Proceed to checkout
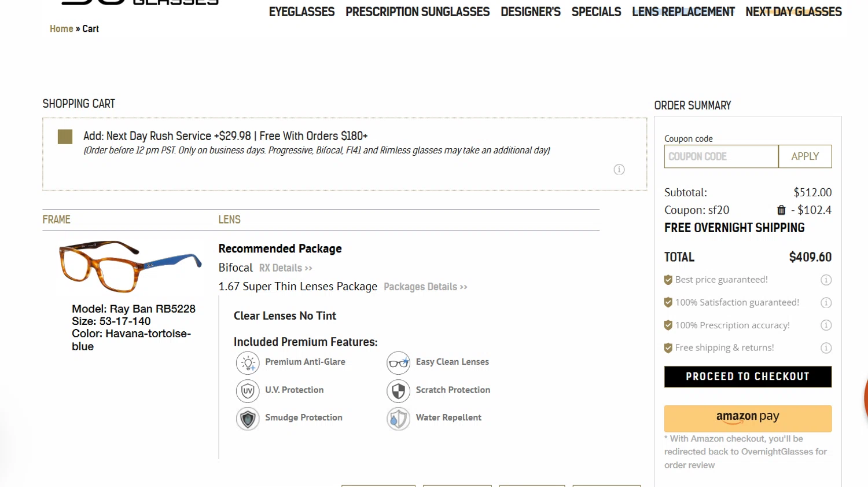868x487 pixels. (748, 376)
